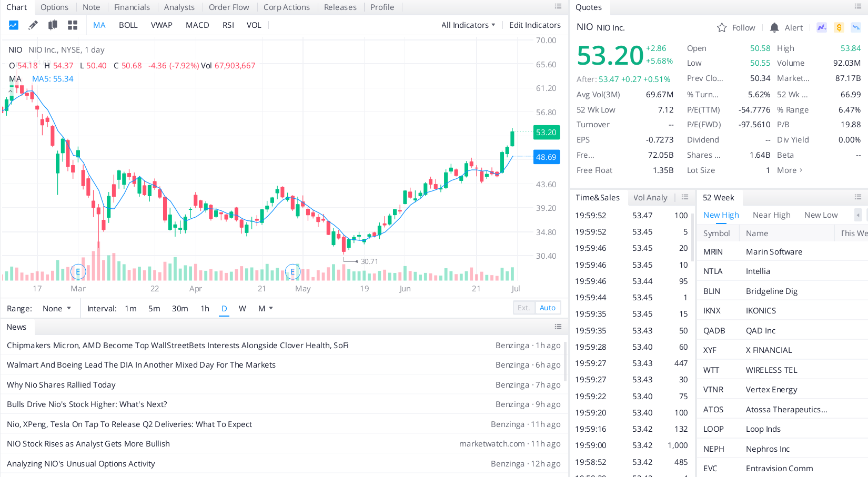
Task: Select MRIN Marin Software row
Action: click(x=783, y=252)
